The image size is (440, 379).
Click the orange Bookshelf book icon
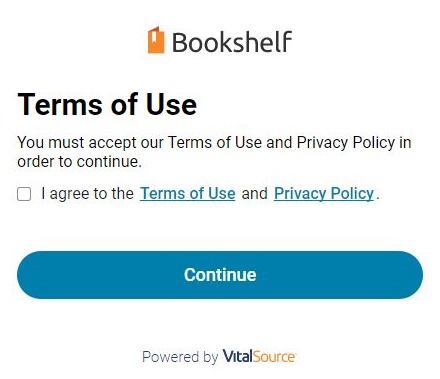[156, 40]
